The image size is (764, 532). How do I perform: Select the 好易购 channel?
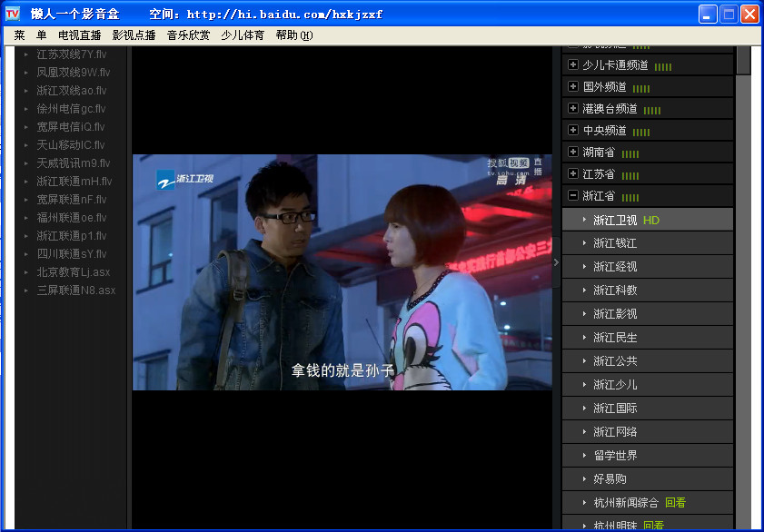click(648, 479)
